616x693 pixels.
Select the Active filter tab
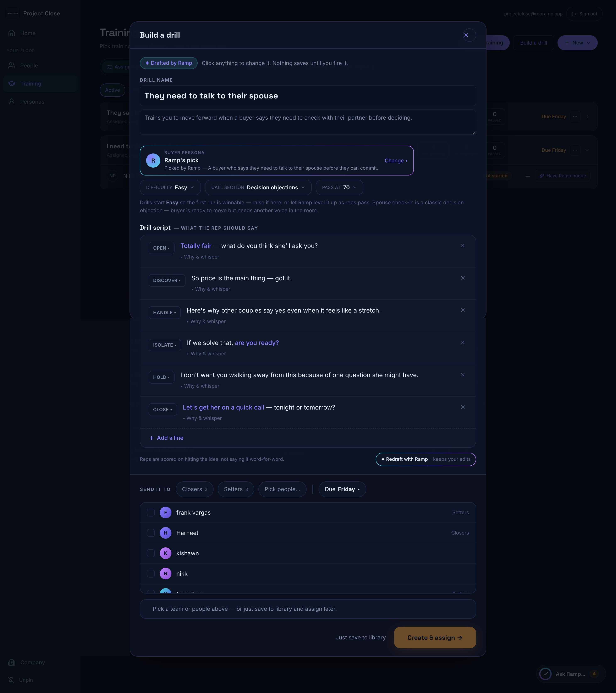click(112, 90)
